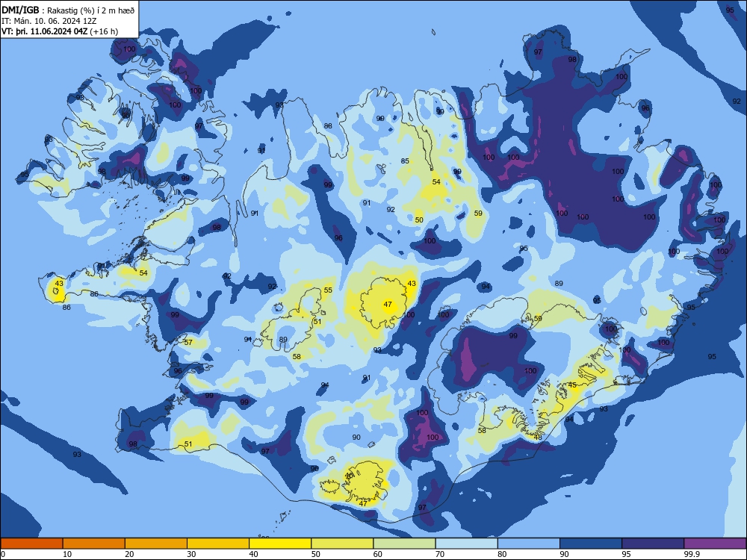Click the legend scale label '99.9'
Viewport: 747px width, 560px height.
pos(692,554)
